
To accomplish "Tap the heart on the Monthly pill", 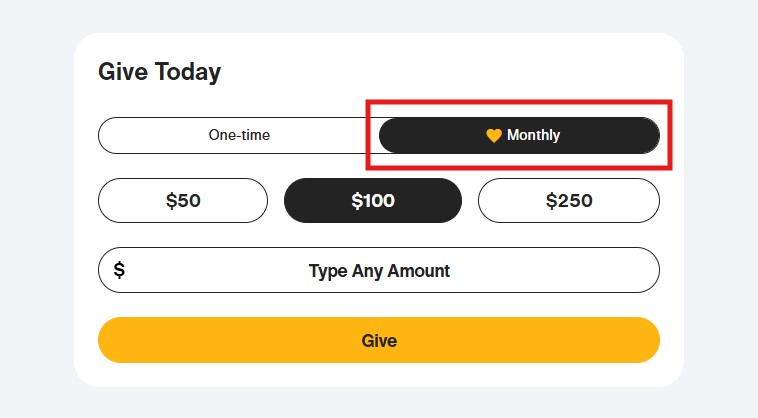I will (493, 136).
